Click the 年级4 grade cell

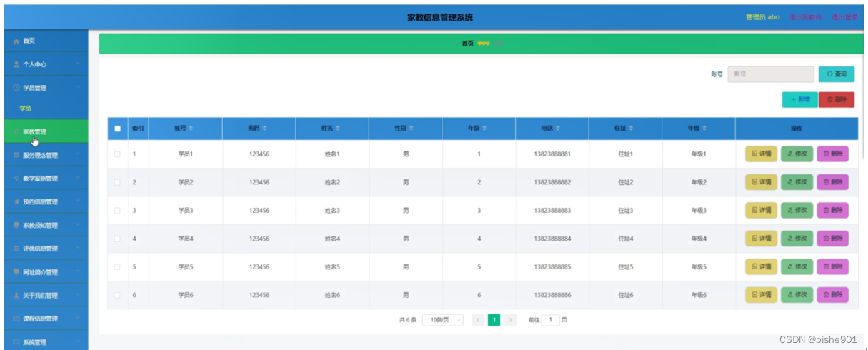pyautogui.click(x=699, y=239)
